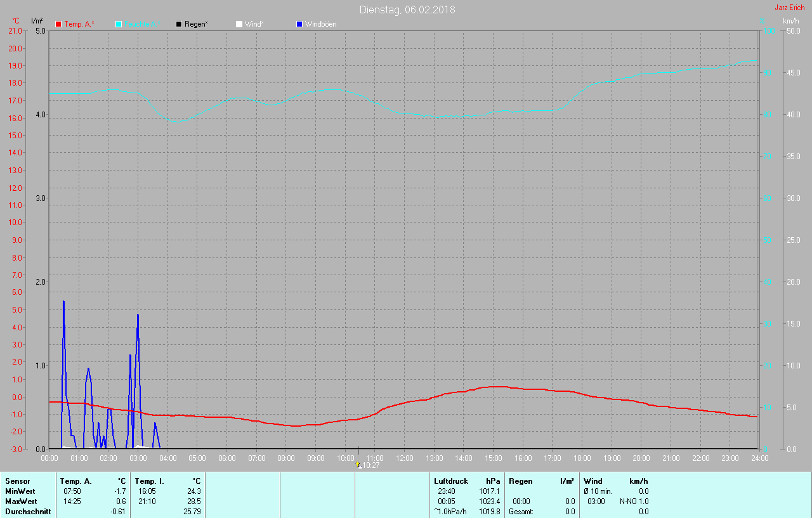This screenshot has height=518, width=812.
Task: Click the sun-and-cloud weather icon beside 10:27
Action: click(358, 465)
